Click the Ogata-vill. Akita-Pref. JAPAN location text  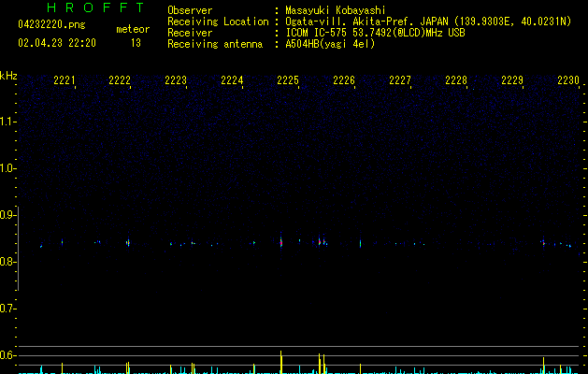coord(428,22)
